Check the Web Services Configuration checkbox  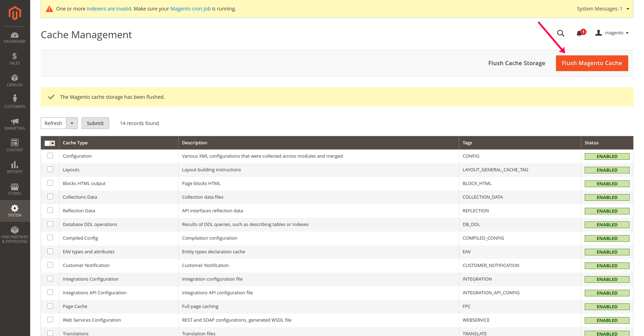pos(50,320)
